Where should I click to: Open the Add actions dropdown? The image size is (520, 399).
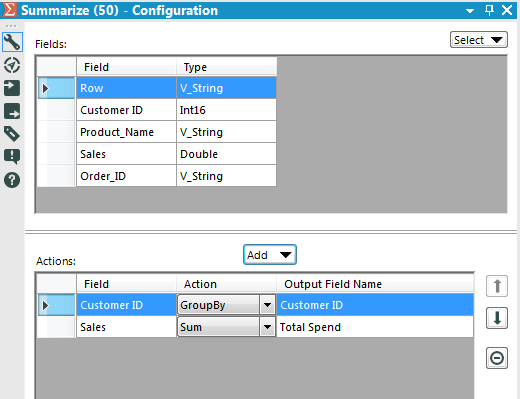[x=270, y=255]
